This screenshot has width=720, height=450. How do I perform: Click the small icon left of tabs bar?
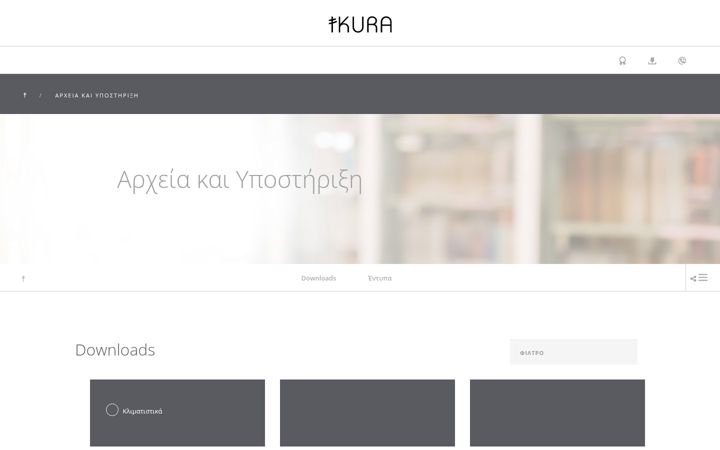tap(23, 278)
